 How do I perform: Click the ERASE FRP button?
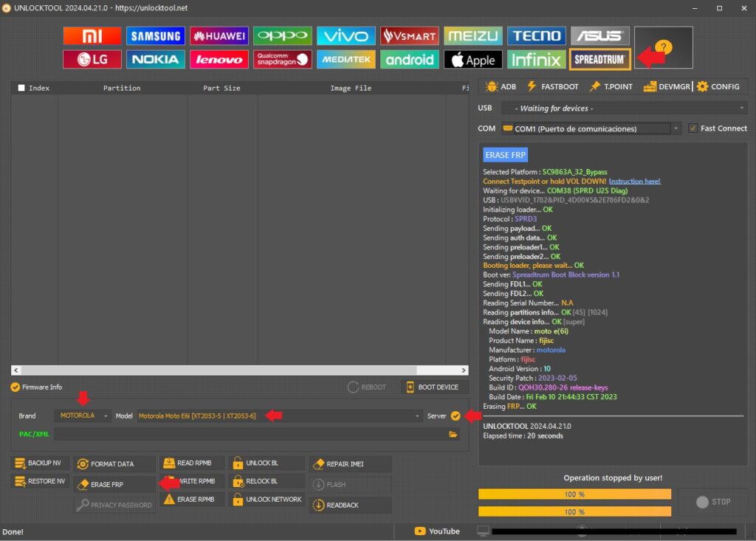click(x=114, y=484)
